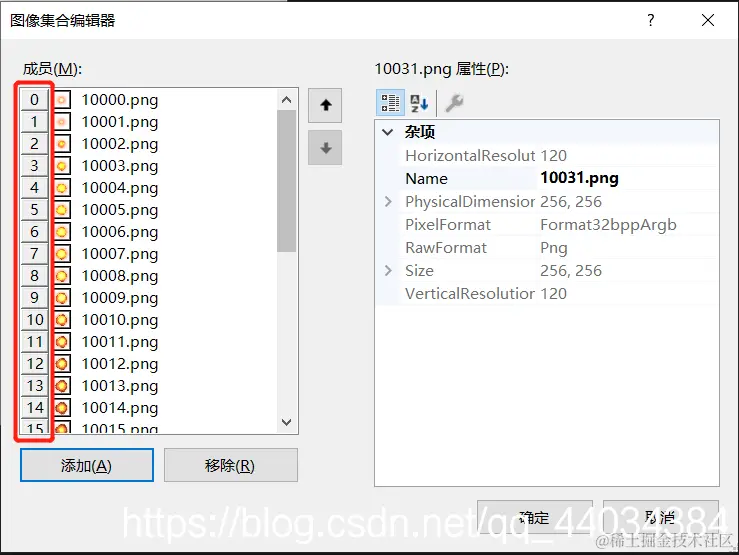Open property pages wrench icon
This screenshot has width=739, height=555.
[x=454, y=103]
